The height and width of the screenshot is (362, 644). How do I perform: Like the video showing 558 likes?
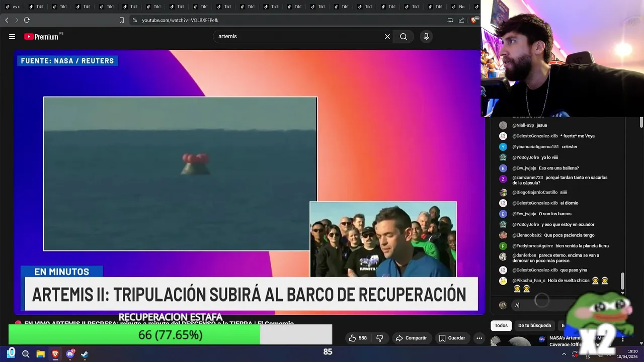click(x=358, y=338)
